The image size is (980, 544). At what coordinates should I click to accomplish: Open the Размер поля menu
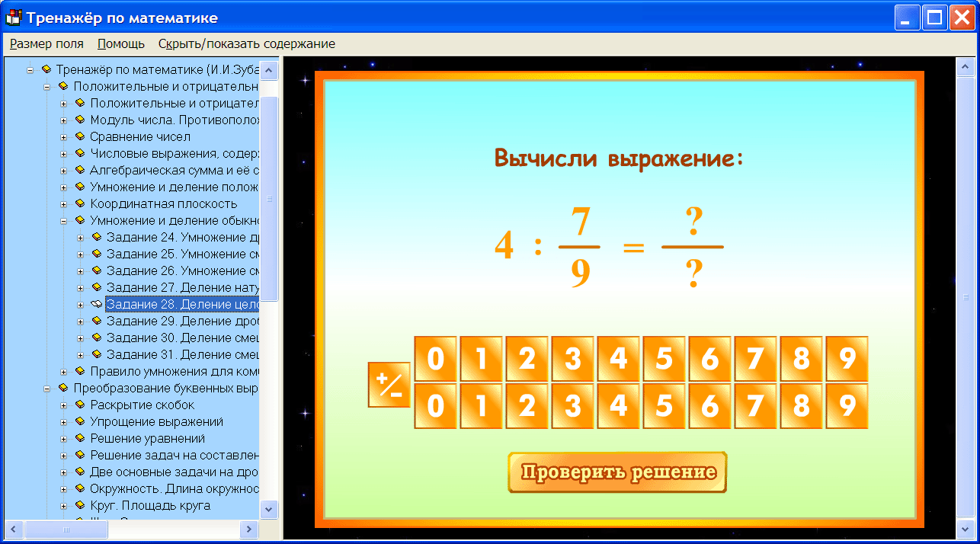46,43
